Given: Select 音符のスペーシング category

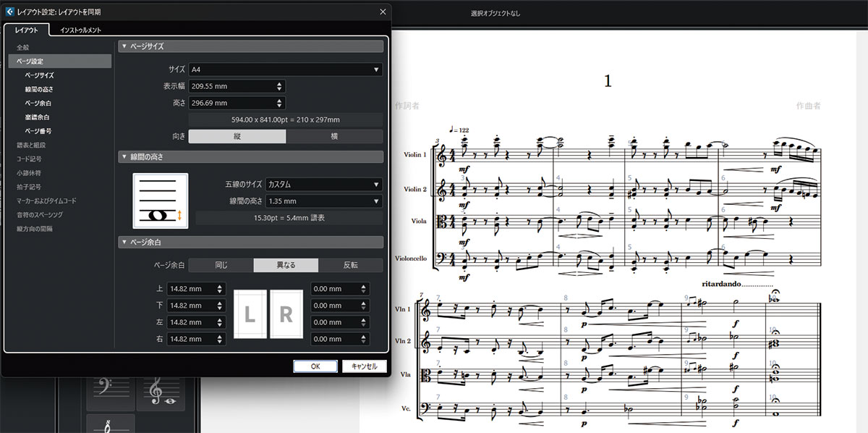Looking at the screenshot, I should point(39,215).
